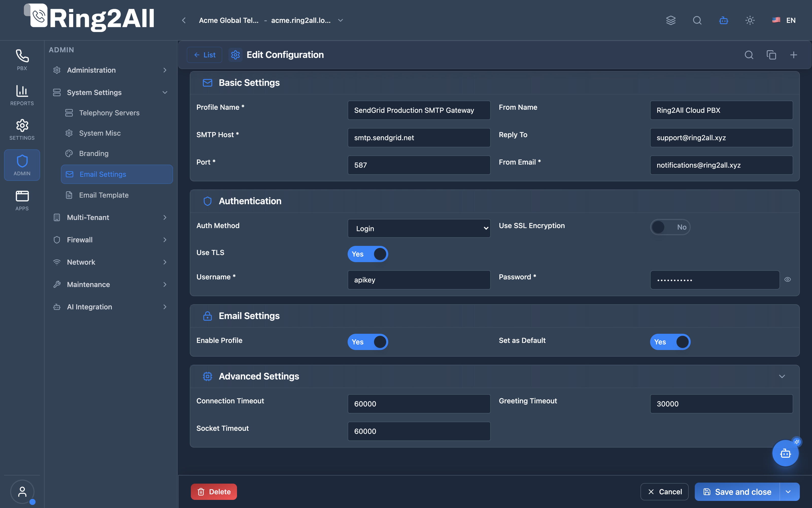Click the Reply To field
Screen dimensions: 812x508
721,138
